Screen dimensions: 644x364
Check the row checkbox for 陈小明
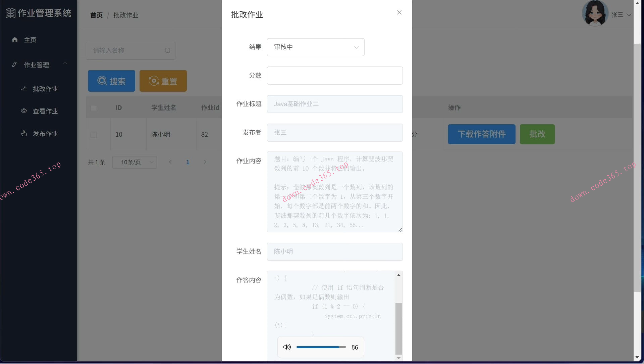coord(94,135)
